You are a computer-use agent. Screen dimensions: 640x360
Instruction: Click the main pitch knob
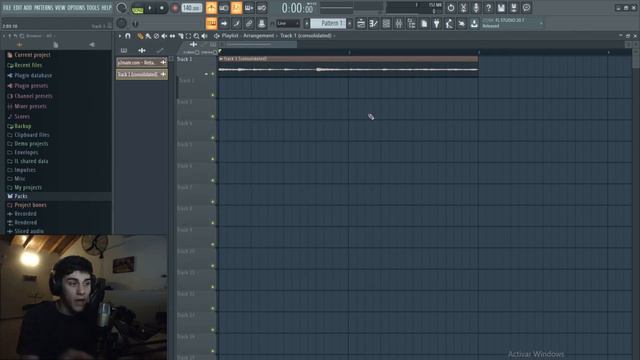point(121,23)
